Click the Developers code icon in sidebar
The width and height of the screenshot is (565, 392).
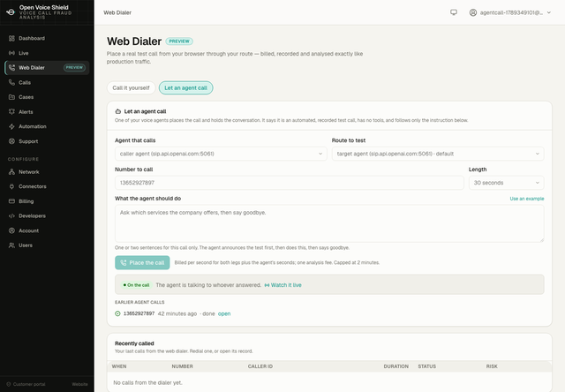(11, 215)
